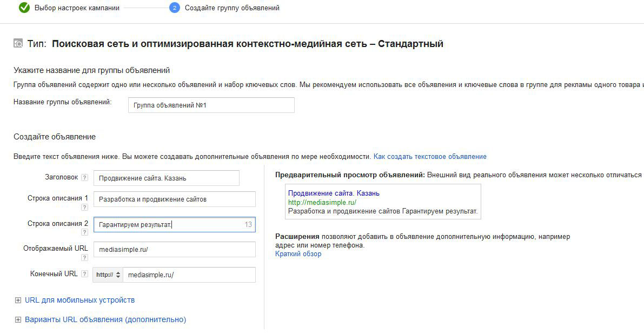Click the help icon beside Заголовок
This screenshot has width=644, height=334.
pos(84,178)
